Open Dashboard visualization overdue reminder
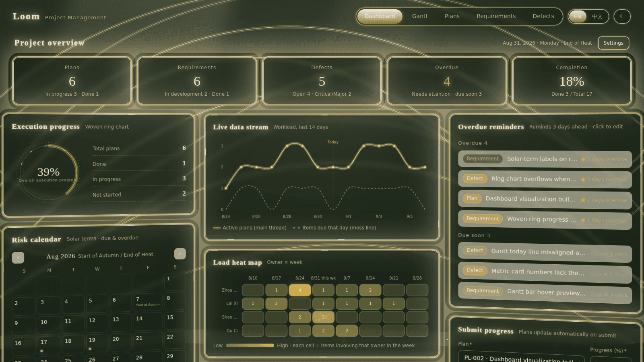Viewport: 644px width, 362px height. pos(545,199)
